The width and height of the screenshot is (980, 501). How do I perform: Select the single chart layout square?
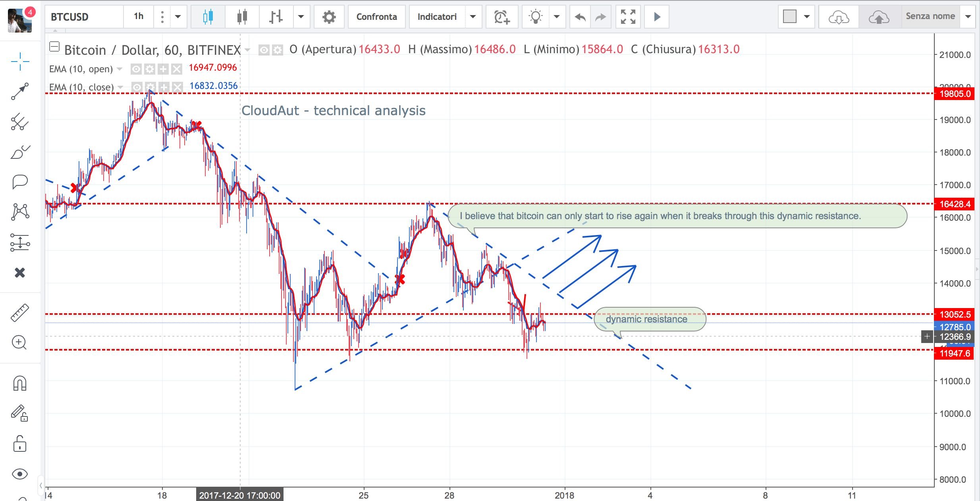point(790,17)
